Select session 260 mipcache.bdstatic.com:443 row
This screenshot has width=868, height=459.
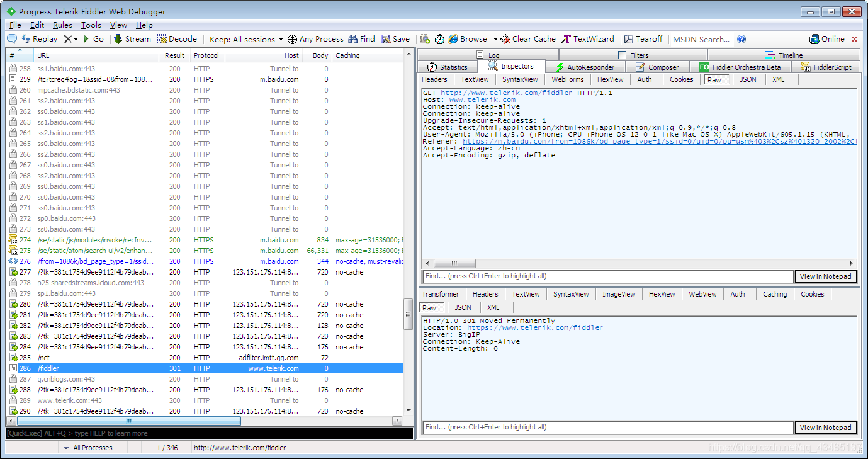[x=205, y=90]
